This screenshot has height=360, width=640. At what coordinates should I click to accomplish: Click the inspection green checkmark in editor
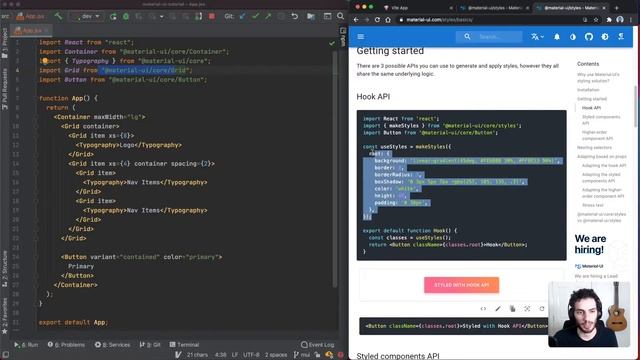coord(331,43)
